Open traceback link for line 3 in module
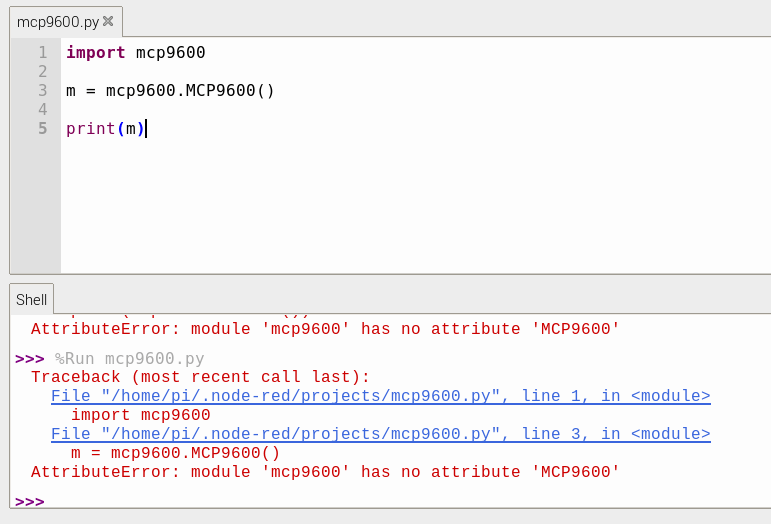The width and height of the screenshot is (771, 524). click(x=381, y=434)
